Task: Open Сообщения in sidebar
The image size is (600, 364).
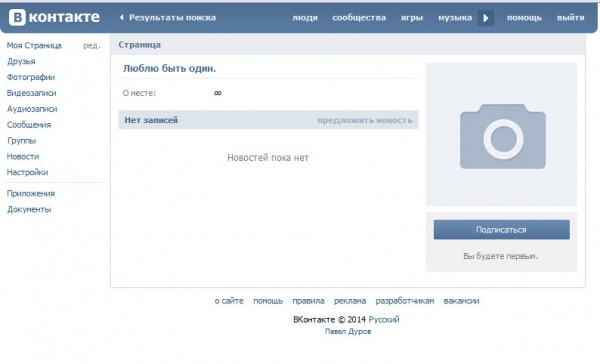Action: (29, 125)
